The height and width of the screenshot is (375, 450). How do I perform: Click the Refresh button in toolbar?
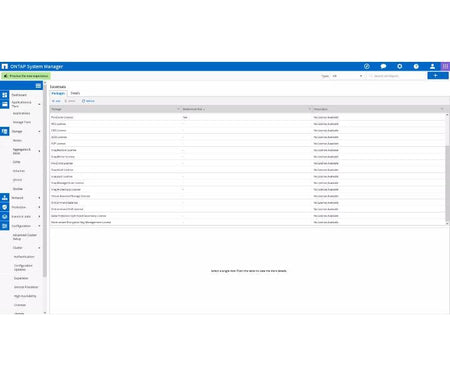pyautogui.click(x=88, y=101)
